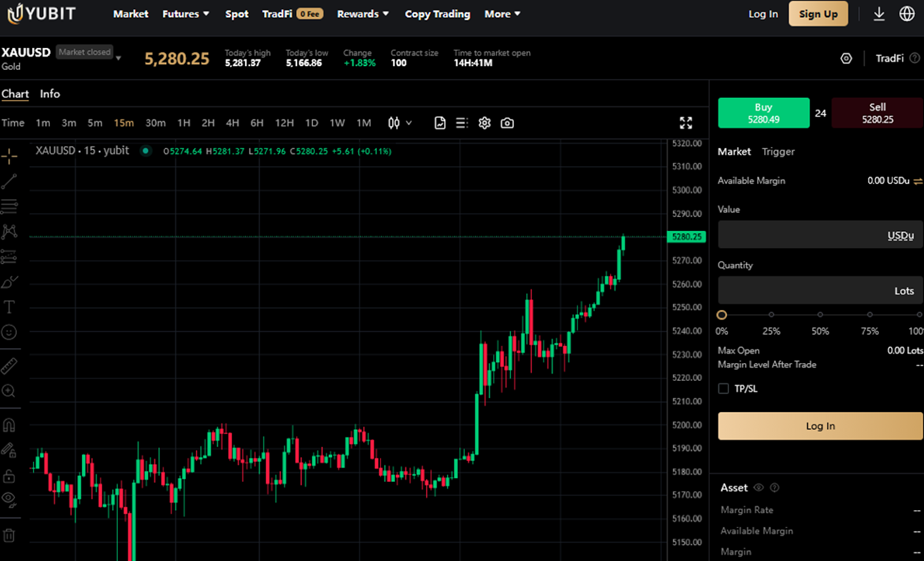Take a chart snapshot with camera icon
924x561 pixels.
point(507,123)
